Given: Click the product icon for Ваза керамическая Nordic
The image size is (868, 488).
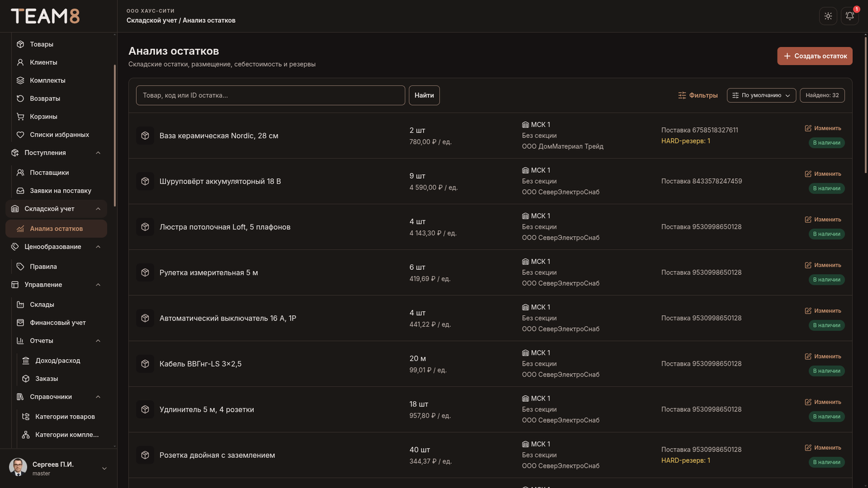Looking at the screenshot, I should coord(145,136).
